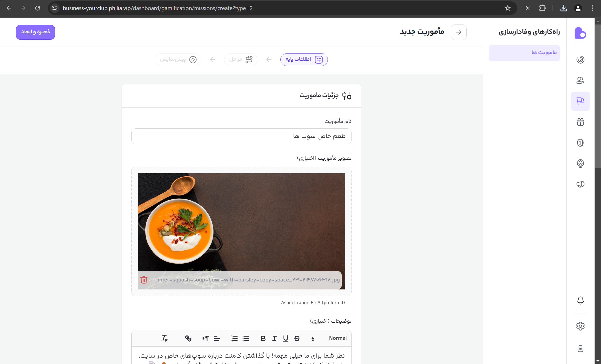Click the back arrow next to مأموریت جدید

coord(458,32)
